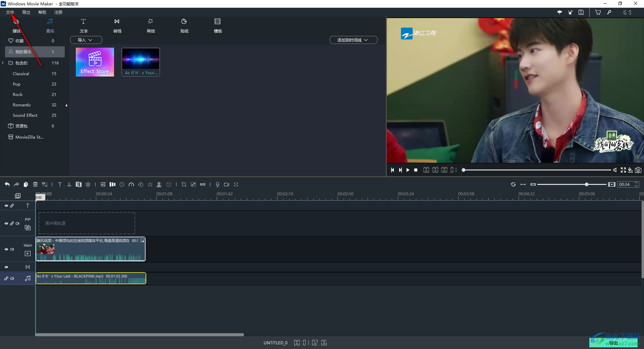Select the BLACKPINK mp3 audio clip in timeline
Viewport: 644px width, 349px height.
point(91,278)
